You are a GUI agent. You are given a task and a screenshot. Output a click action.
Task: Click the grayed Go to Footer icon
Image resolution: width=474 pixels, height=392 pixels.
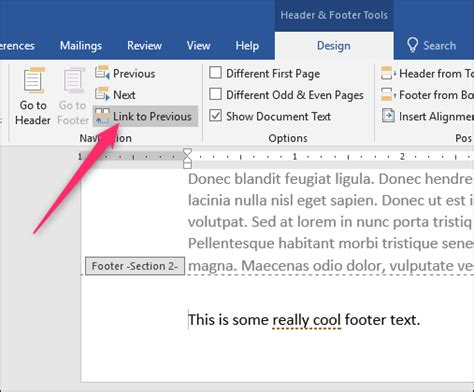point(74,80)
